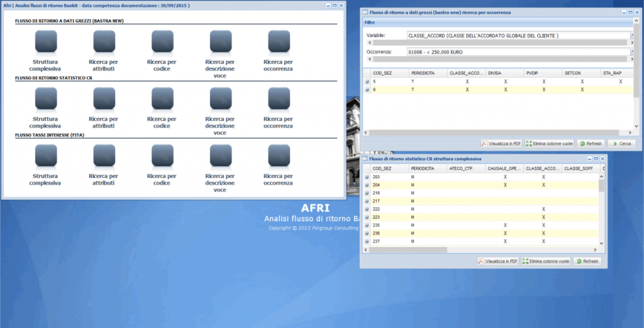Open Ricerca per attributi in Bastra New section
Image resolution: width=644 pixels, height=328 pixels.
104,41
